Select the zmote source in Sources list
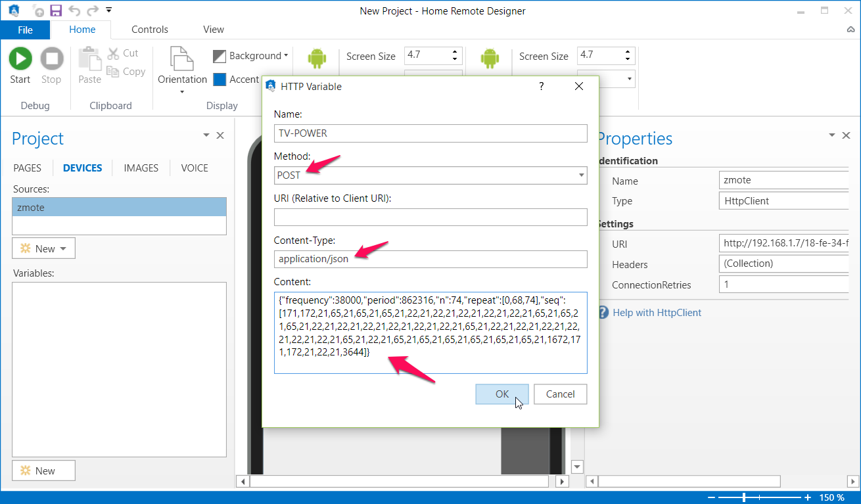 (x=119, y=207)
